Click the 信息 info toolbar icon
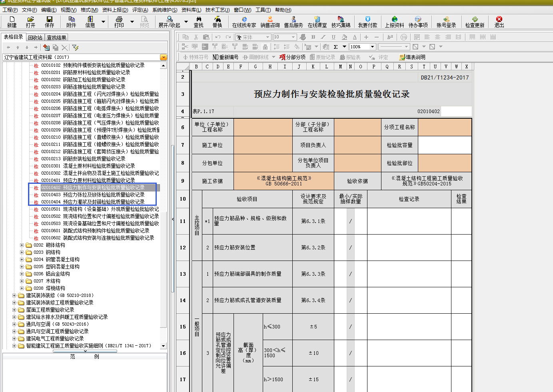 click(90, 22)
